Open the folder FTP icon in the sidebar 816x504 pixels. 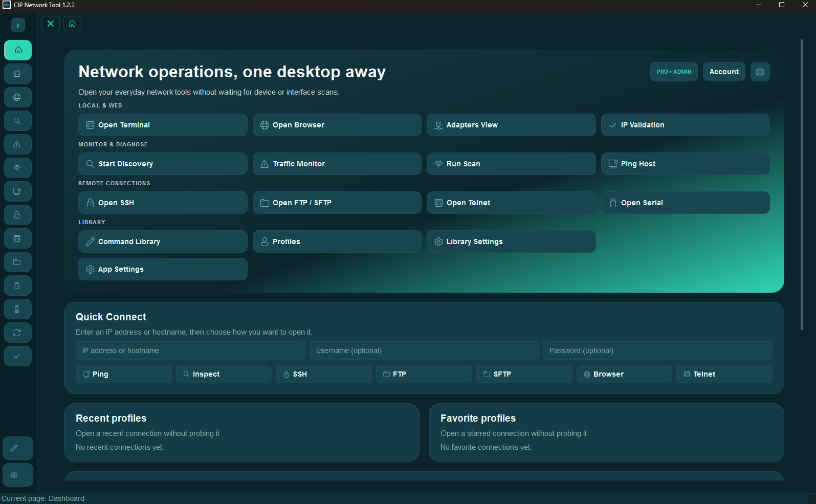tap(18, 262)
